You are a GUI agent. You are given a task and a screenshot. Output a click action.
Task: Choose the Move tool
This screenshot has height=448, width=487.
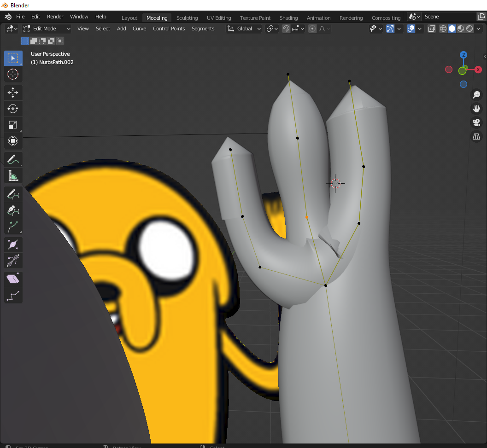13,93
